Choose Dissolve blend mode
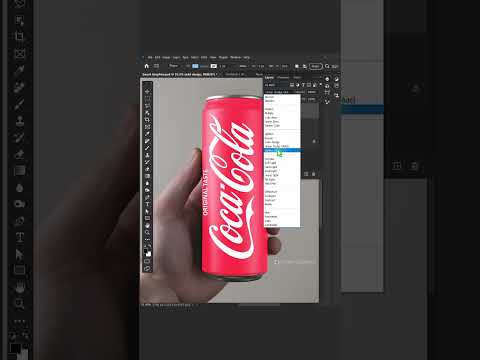The image size is (480, 360). click(x=282, y=101)
